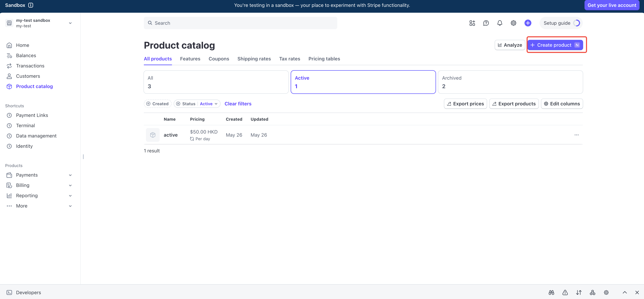Click the purple plus quick-create icon
644x299 pixels.
[x=528, y=23]
